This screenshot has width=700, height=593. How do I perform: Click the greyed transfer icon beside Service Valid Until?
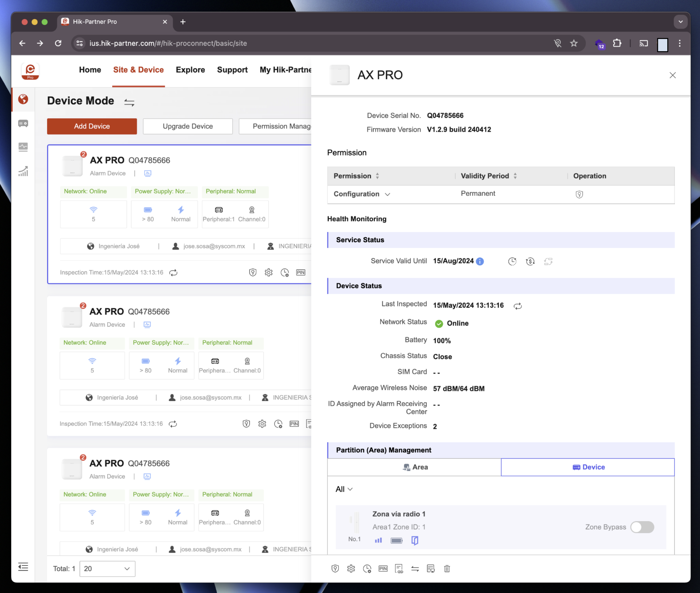[548, 261]
